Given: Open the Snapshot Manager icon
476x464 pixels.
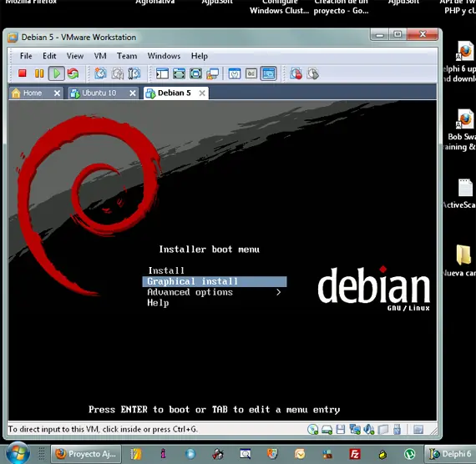Looking at the screenshot, I should click(134, 73).
